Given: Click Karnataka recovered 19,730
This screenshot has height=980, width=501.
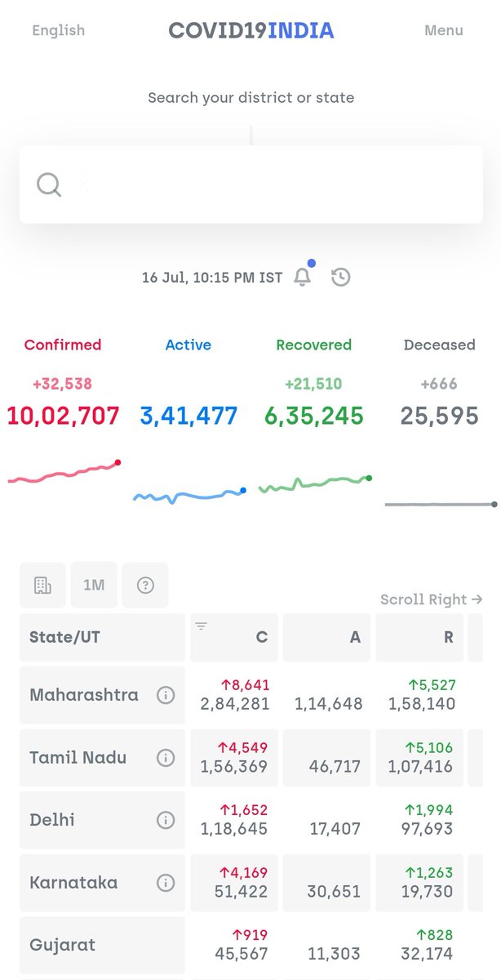Looking at the screenshot, I should tap(428, 892).
